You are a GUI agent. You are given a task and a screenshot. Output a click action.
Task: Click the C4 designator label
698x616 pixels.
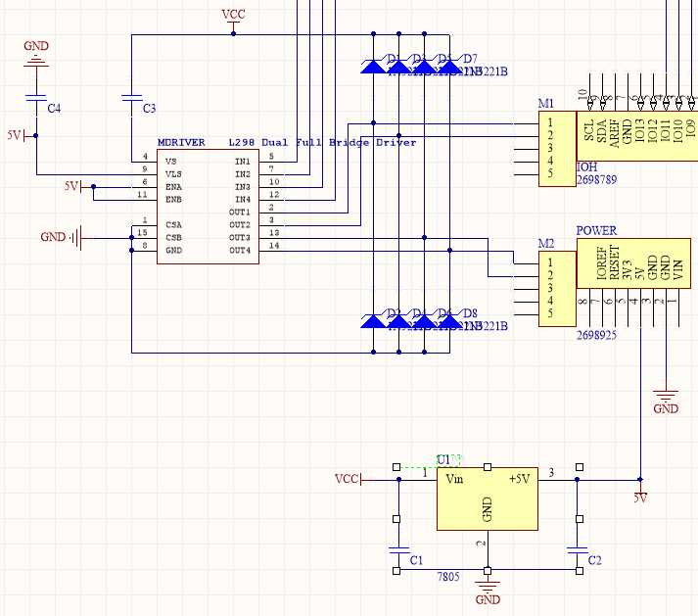point(54,109)
